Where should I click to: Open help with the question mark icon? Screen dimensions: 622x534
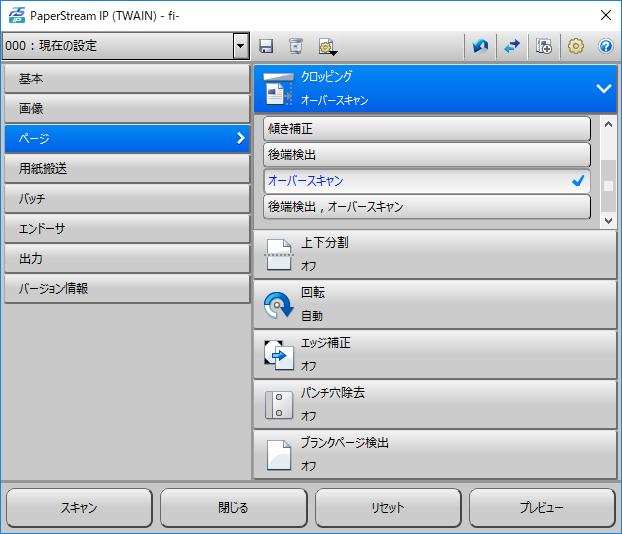[x=606, y=46]
